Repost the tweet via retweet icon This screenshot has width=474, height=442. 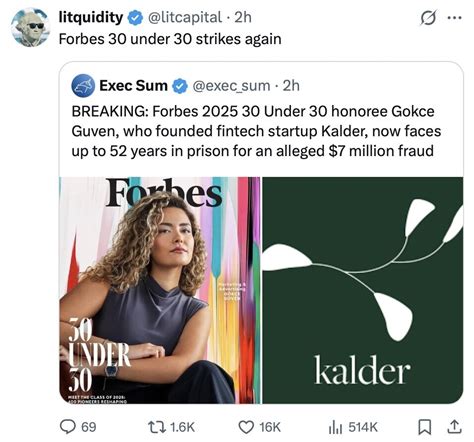[x=157, y=427]
